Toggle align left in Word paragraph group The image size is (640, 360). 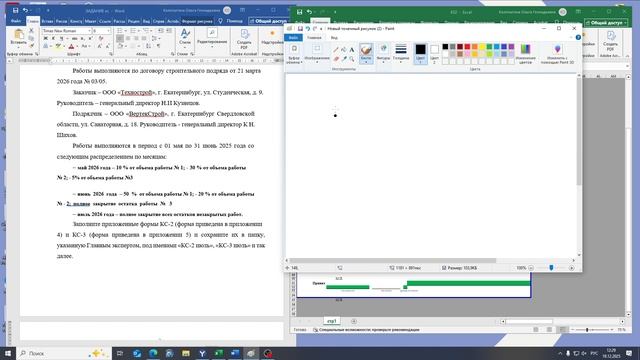coord(120,38)
